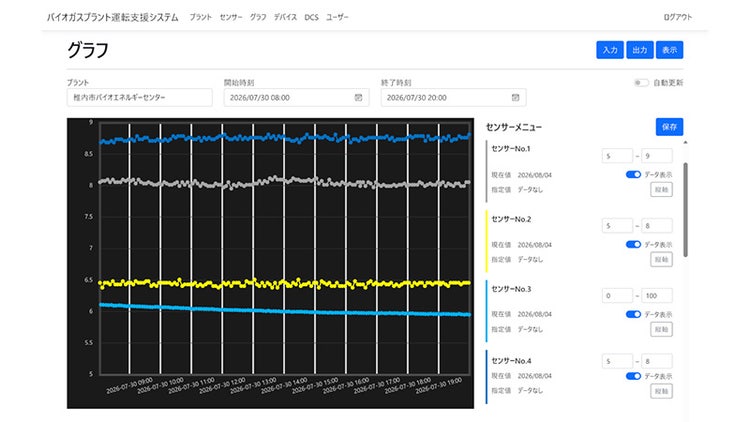Click the 2026-07-30 19:00 x-axis label
Image resolution: width=750 pixels, height=422 pixels.
[x=438, y=385]
